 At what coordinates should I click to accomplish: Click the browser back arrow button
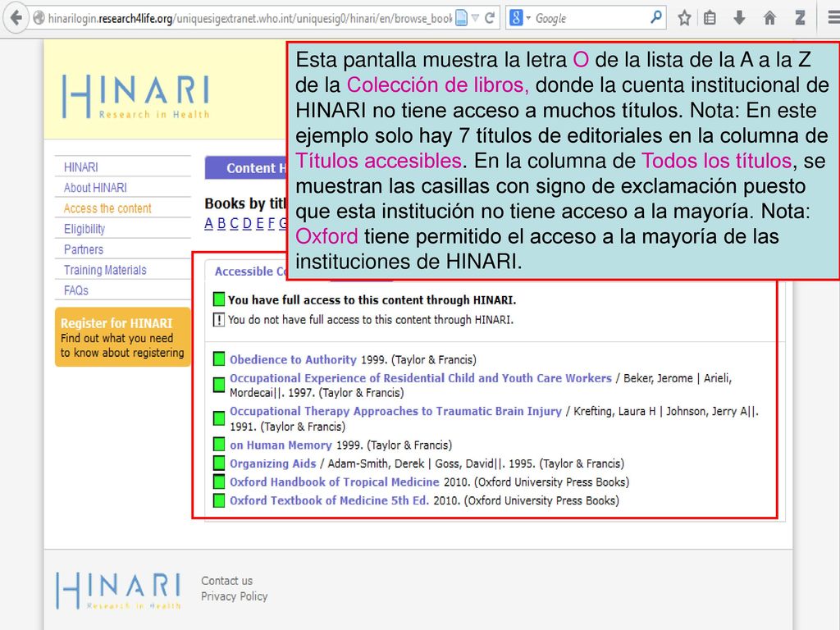pyautogui.click(x=16, y=18)
